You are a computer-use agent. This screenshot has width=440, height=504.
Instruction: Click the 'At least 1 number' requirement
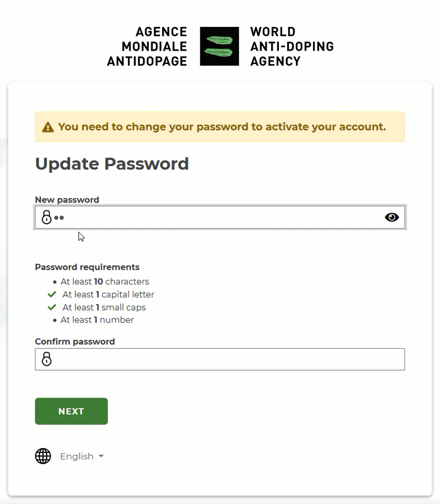click(97, 320)
